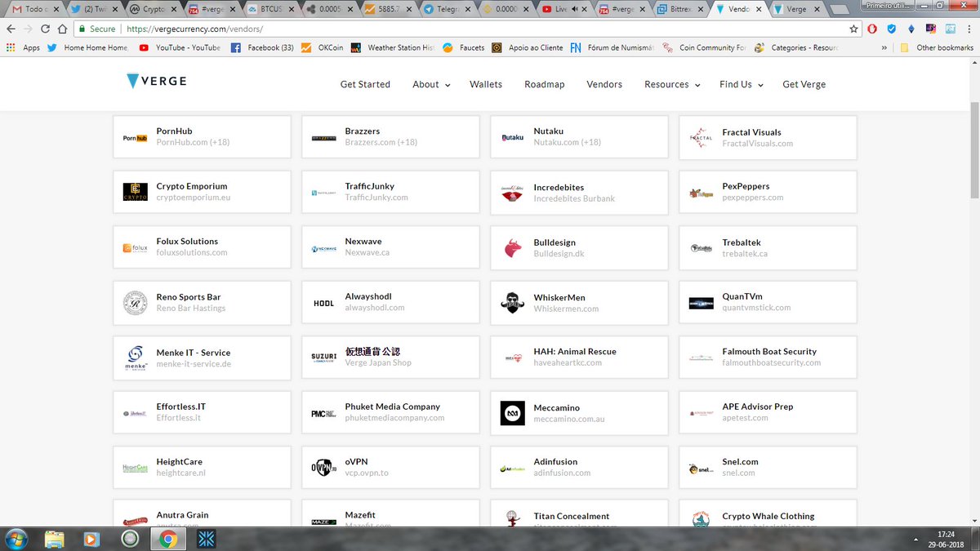The width and height of the screenshot is (980, 551).
Task: Click the Nexwave logo
Action: tap(323, 249)
